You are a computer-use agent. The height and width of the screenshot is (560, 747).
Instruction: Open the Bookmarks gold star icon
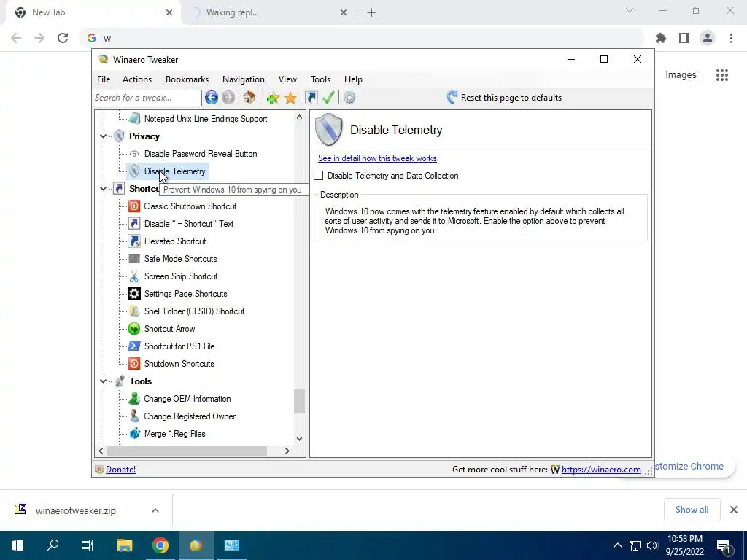(x=290, y=98)
